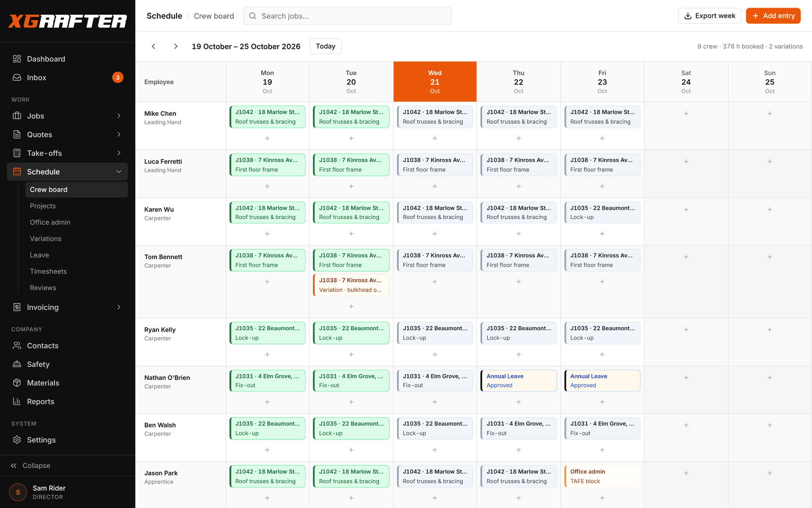812x508 pixels.
Task: Click the Inbox unread badge 3
Action: (x=118, y=78)
